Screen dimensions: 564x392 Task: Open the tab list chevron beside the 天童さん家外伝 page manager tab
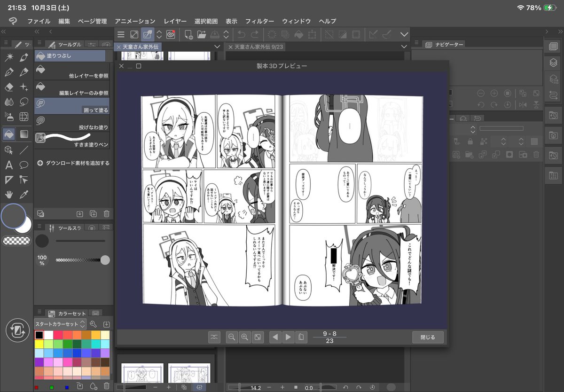coord(217,47)
